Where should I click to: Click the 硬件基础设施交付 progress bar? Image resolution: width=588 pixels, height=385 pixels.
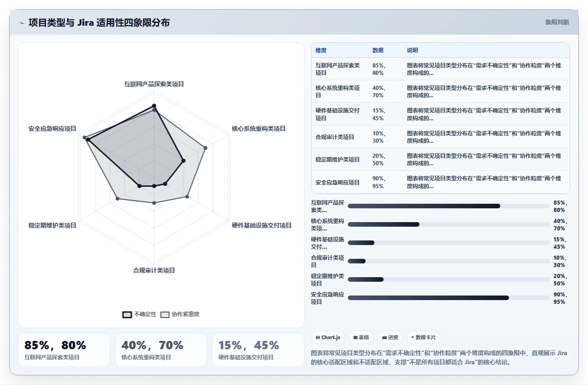click(x=449, y=243)
